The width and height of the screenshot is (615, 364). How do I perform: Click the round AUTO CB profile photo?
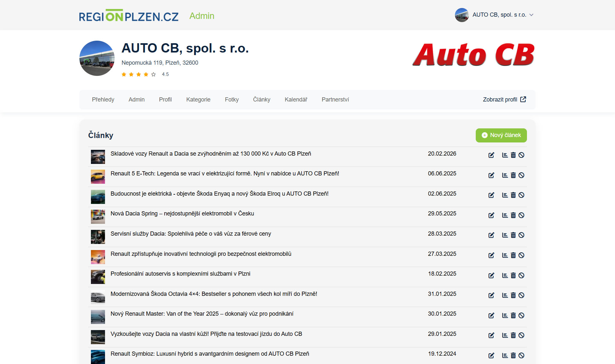coord(97,58)
